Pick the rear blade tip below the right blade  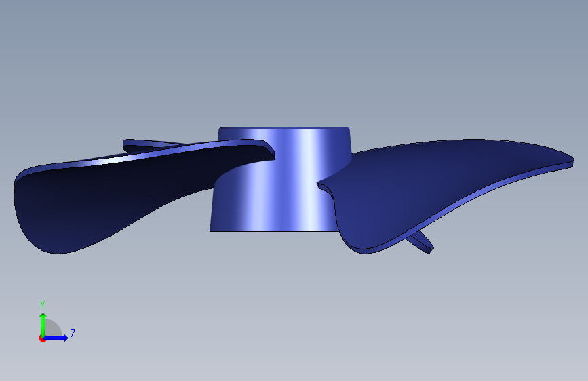click(x=420, y=242)
